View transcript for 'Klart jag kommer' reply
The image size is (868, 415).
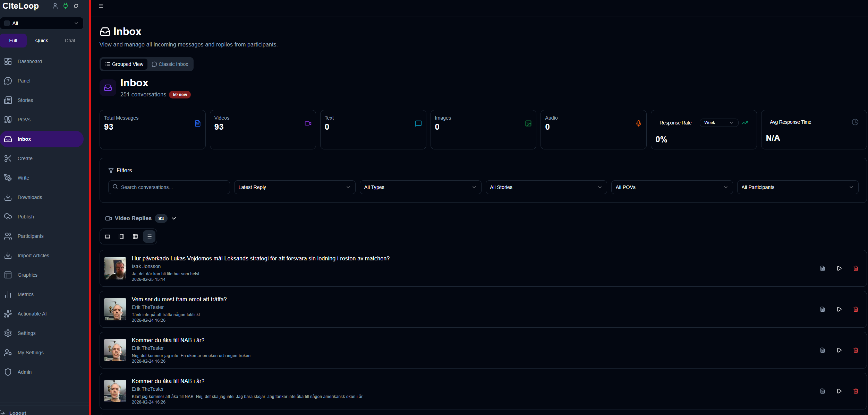[823, 391]
